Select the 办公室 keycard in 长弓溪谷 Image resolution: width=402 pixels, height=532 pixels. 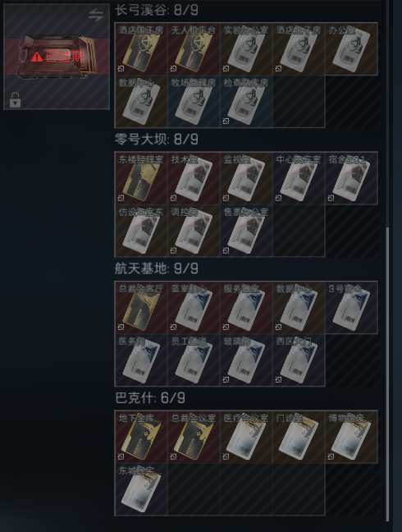click(351, 49)
